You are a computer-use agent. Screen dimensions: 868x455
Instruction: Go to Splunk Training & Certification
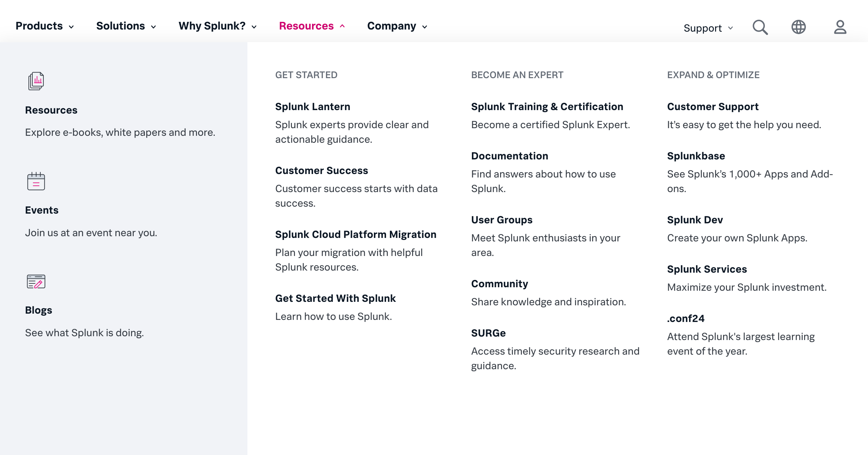pyautogui.click(x=547, y=107)
